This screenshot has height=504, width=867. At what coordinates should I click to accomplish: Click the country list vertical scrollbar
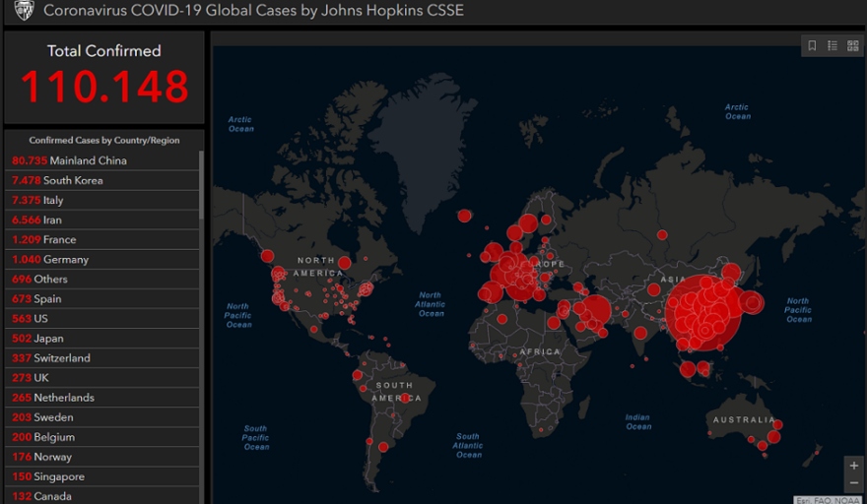coord(202,185)
